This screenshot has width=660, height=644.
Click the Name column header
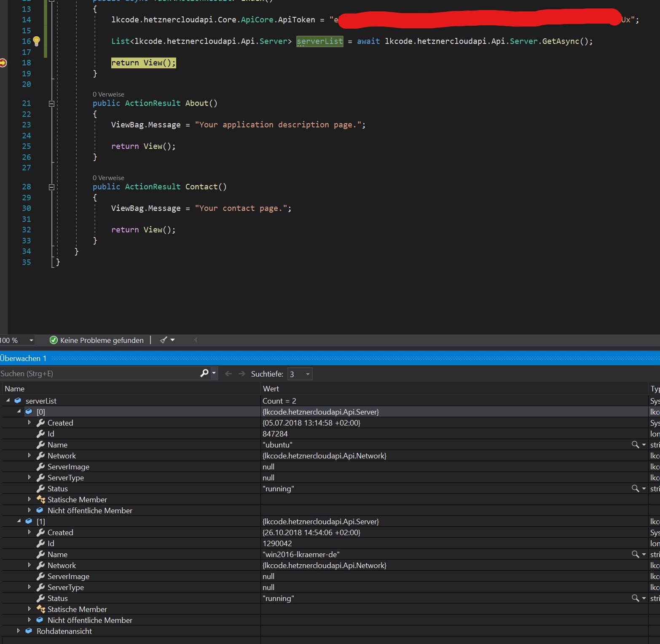(x=15, y=389)
